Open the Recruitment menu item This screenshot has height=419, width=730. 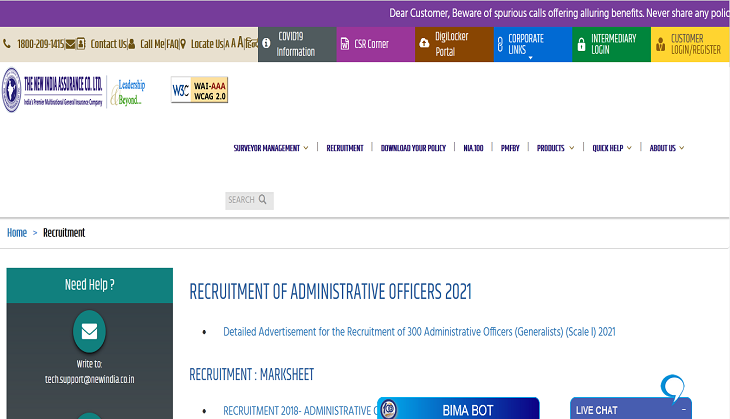345,148
